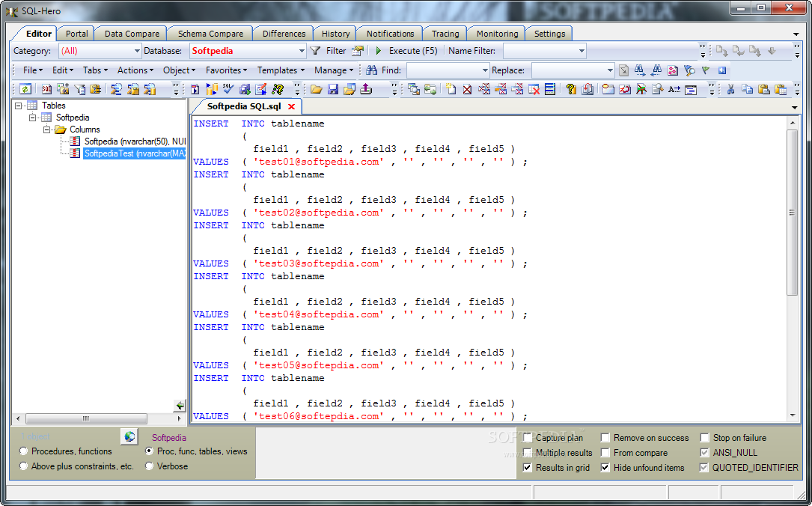Uncheck Hide unfound items
Image resolution: width=812 pixels, height=506 pixels.
tap(605, 468)
